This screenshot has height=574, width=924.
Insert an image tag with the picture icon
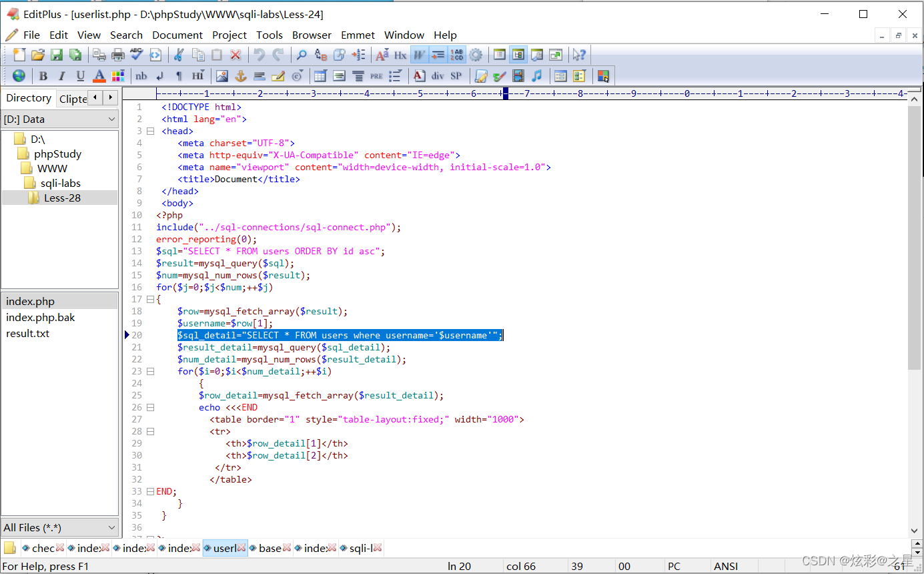tap(222, 75)
